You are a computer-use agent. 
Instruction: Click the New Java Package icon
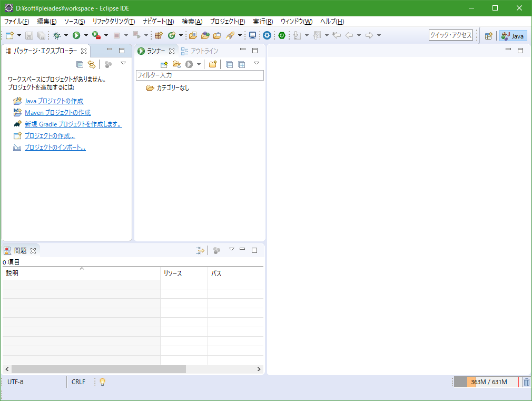[x=159, y=35]
